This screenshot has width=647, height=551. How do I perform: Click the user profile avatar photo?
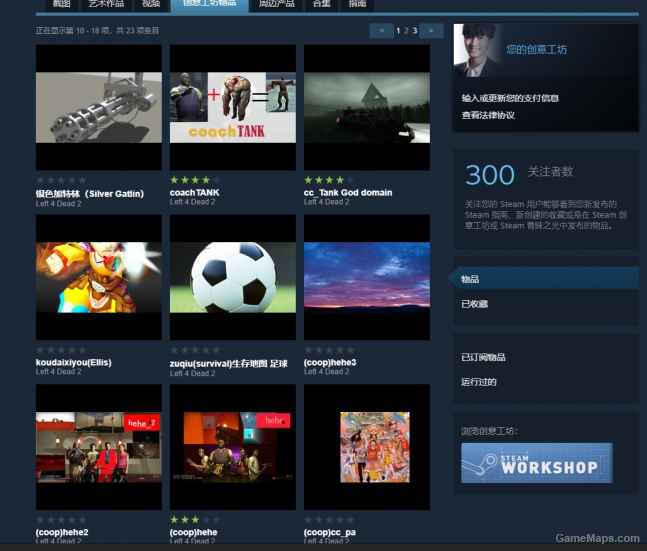pyautogui.click(x=479, y=50)
